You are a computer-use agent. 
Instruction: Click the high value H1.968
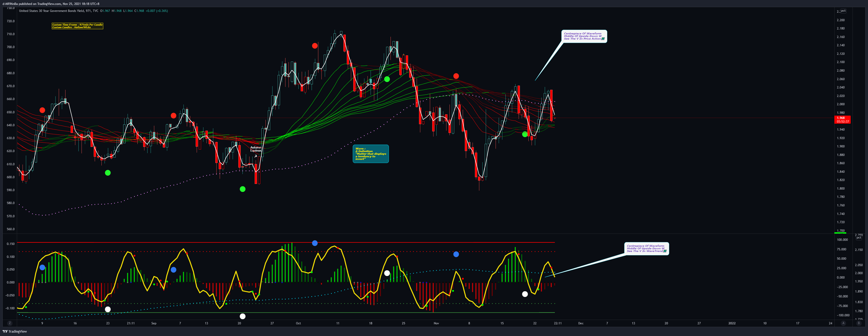[x=116, y=11]
